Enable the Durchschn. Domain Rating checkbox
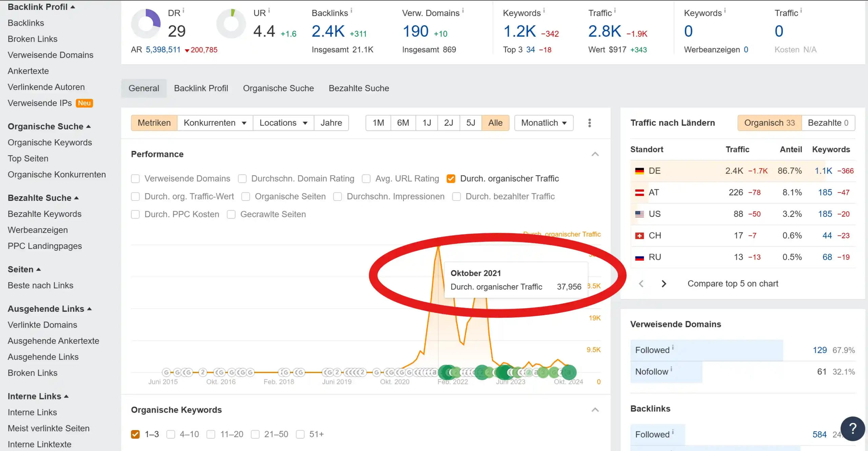868x451 pixels. [x=242, y=179]
